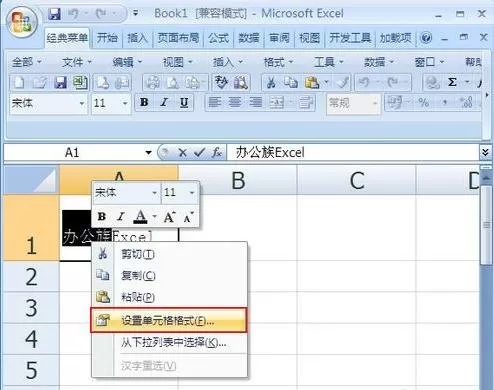Click the Save icon in quick access toolbar
The image size is (494, 390).
pyautogui.click(x=54, y=14)
